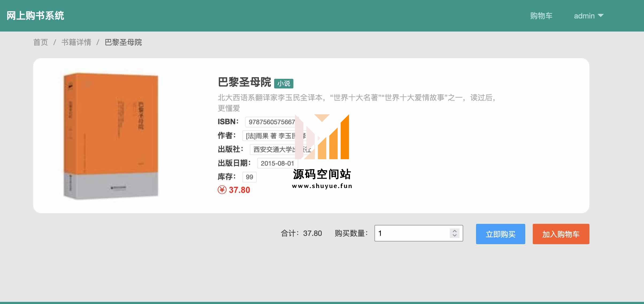Click the 巴黎圣母院 book title heading
The height and width of the screenshot is (304, 644).
[x=244, y=82]
